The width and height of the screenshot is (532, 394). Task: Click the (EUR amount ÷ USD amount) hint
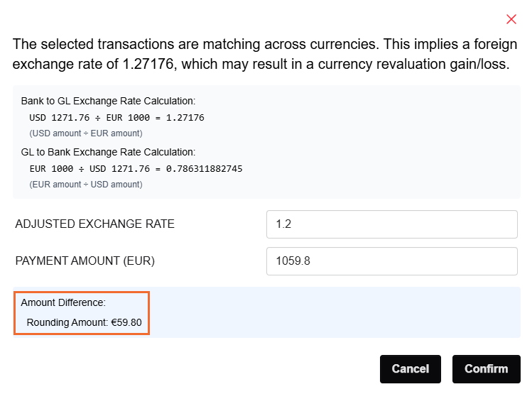pos(86,185)
